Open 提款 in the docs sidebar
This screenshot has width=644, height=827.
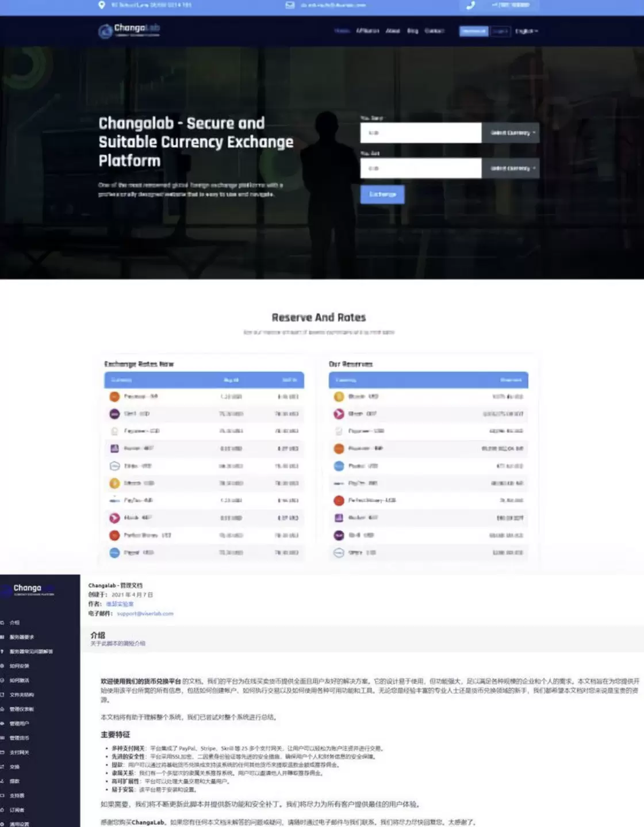[x=14, y=781]
